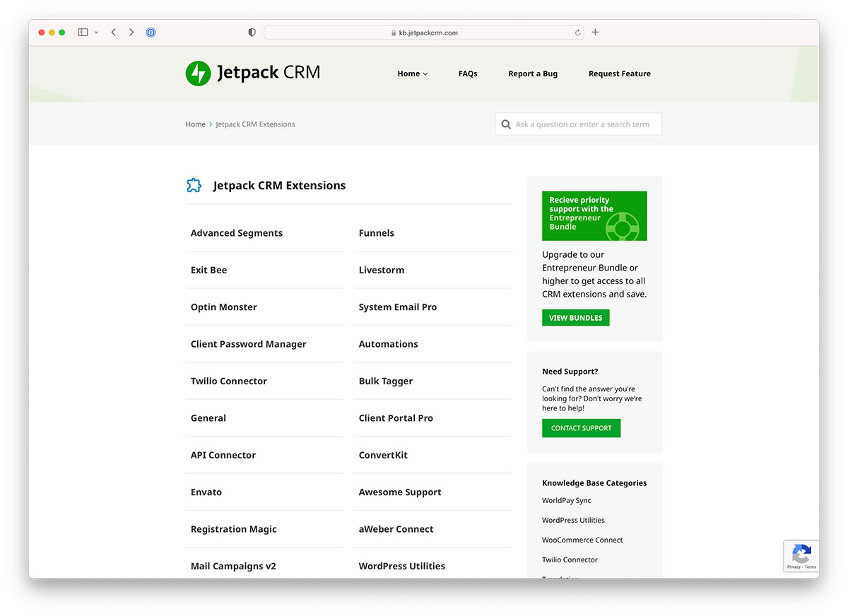The height and width of the screenshot is (616, 848).
Task: Open the Awesome Support category
Action: coord(400,492)
